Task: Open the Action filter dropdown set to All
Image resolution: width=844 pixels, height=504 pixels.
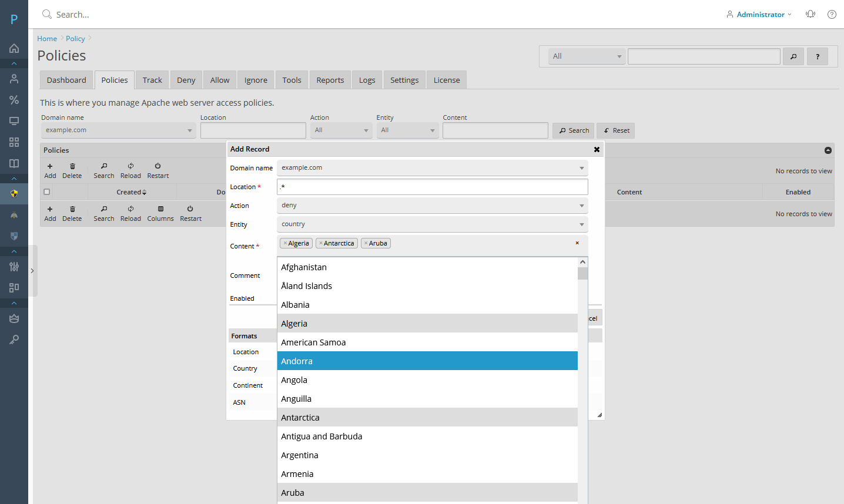Action: tap(341, 130)
